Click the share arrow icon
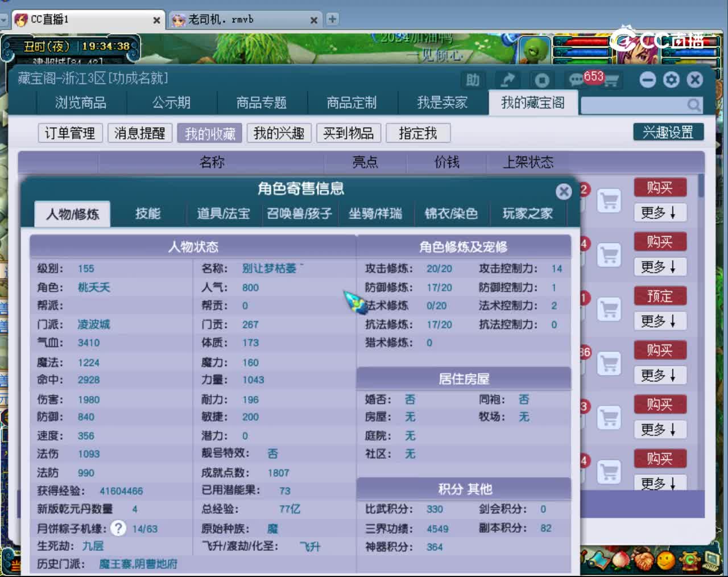This screenshot has width=728, height=577. point(507,80)
